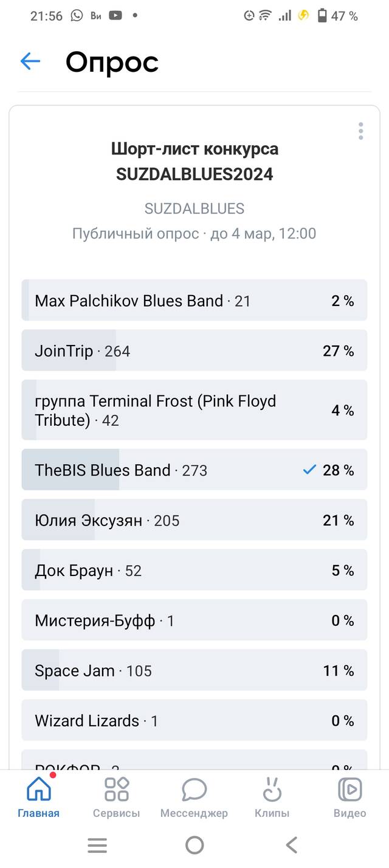Open the Сервисы services tab
The image size is (389, 868).
(x=117, y=797)
